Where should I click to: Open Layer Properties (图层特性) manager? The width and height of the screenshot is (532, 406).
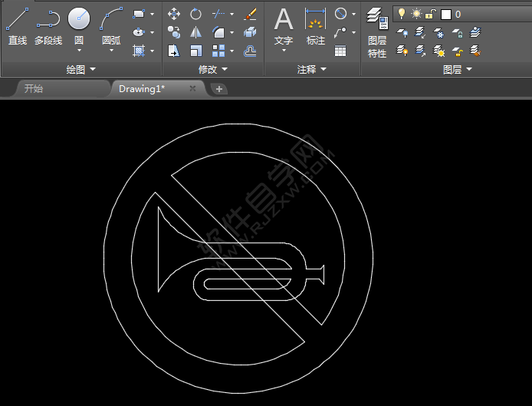(x=376, y=31)
